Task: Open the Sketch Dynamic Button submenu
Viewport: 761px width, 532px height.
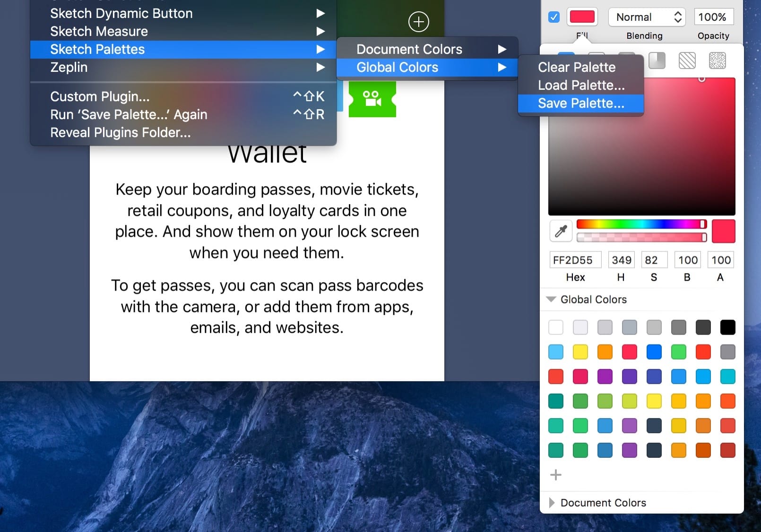Action: point(183,13)
